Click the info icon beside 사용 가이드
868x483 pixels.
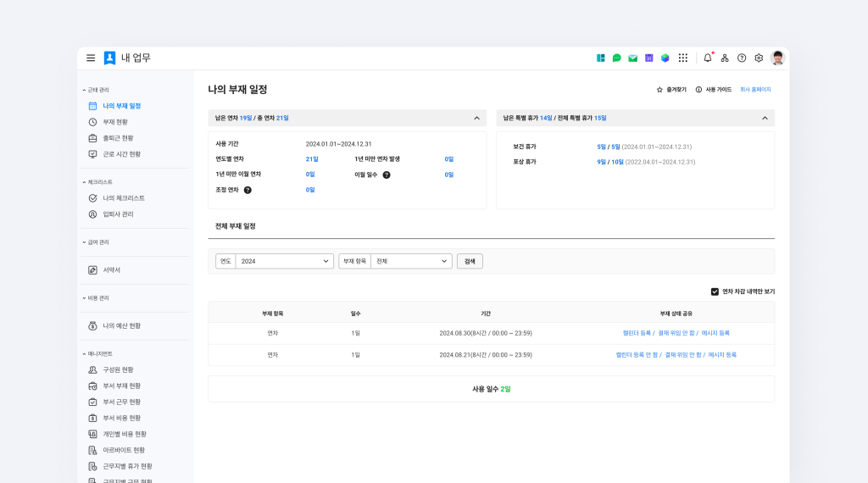pos(698,90)
